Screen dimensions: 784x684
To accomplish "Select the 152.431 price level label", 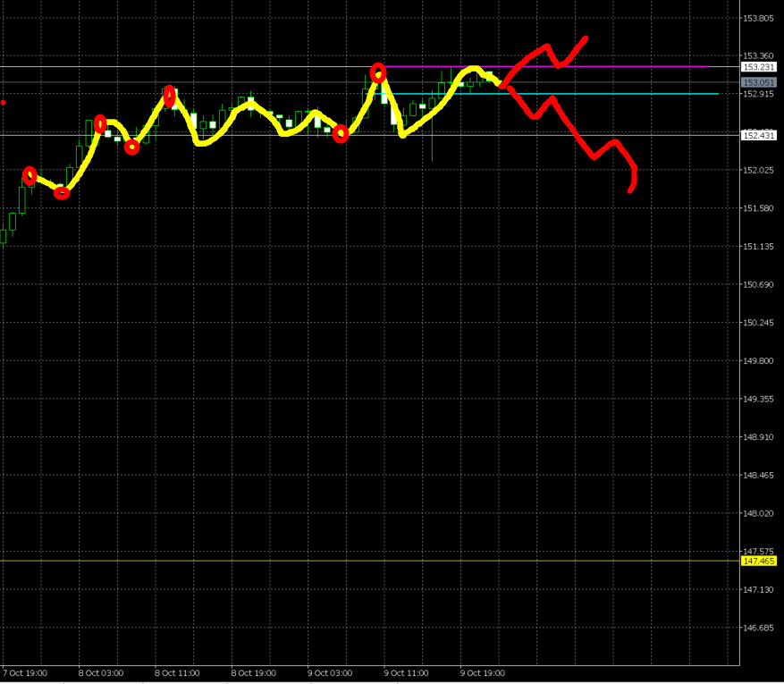I will pos(758,135).
